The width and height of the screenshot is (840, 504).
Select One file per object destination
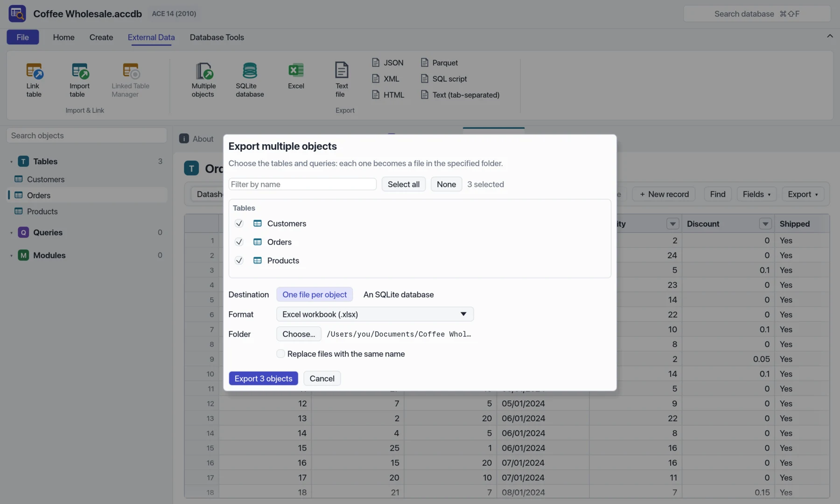point(315,294)
